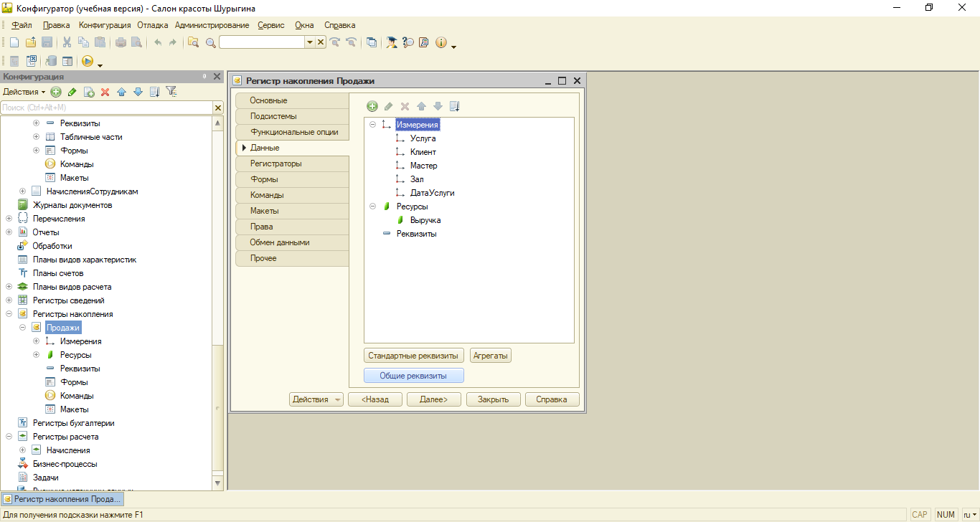Image resolution: width=980 pixels, height=522 pixels.
Task: Open the windows list icon
Action: tap(371, 42)
